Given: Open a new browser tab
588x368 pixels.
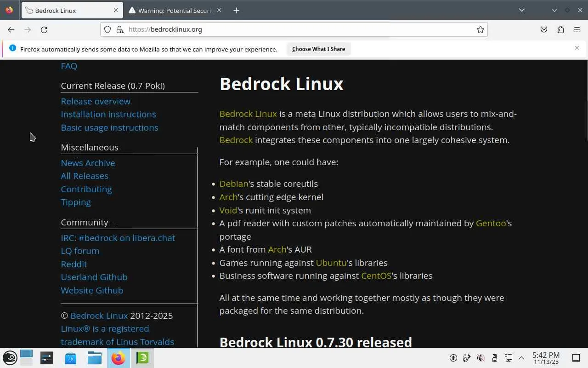Looking at the screenshot, I should pyautogui.click(x=236, y=10).
